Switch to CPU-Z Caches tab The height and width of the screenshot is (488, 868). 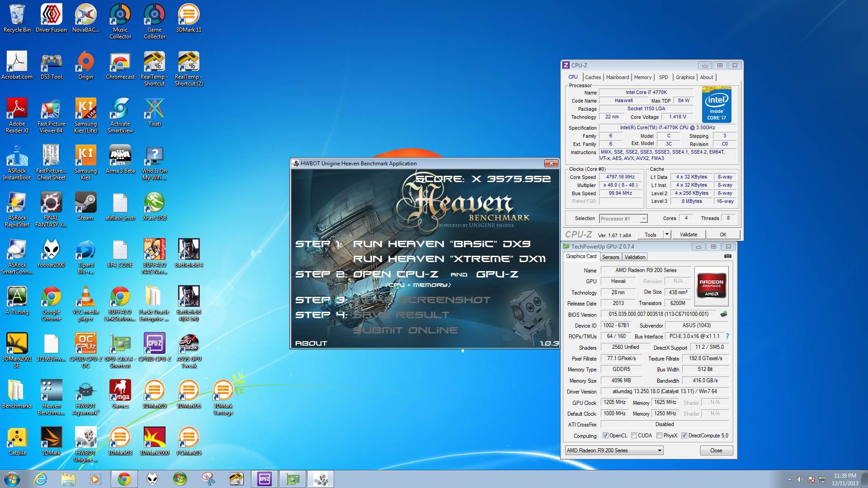coord(593,77)
